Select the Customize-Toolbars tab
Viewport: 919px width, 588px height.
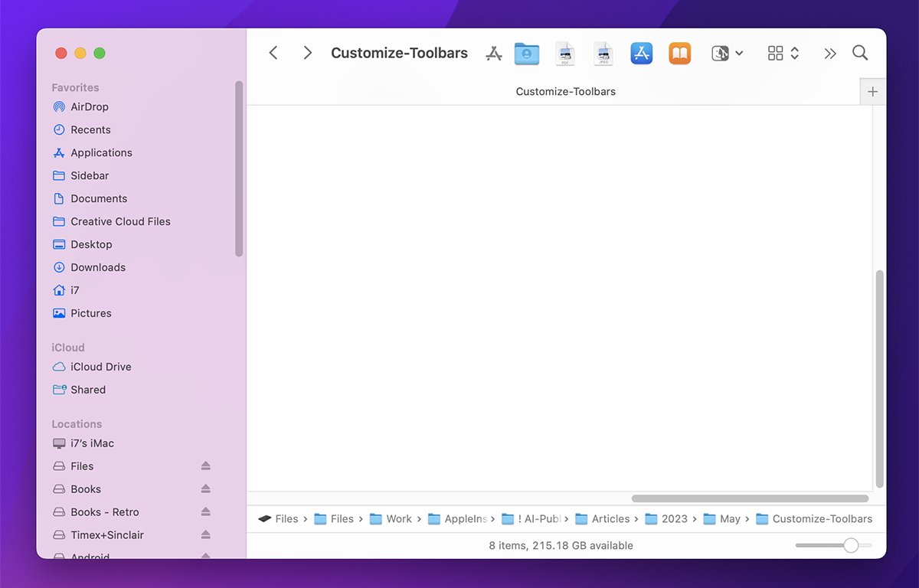[x=565, y=91]
